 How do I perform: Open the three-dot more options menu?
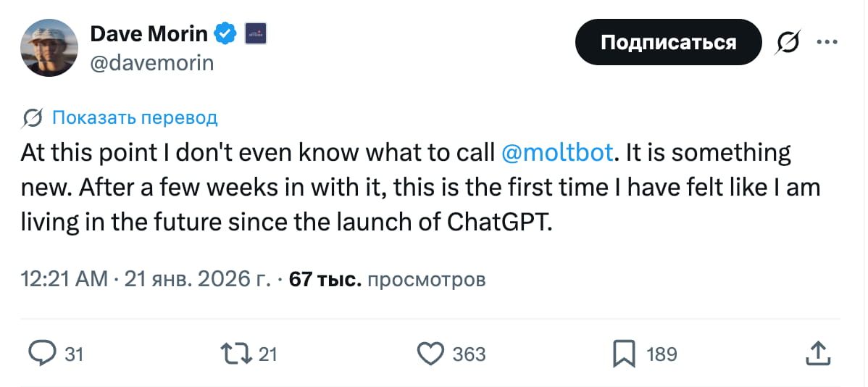(x=827, y=42)
